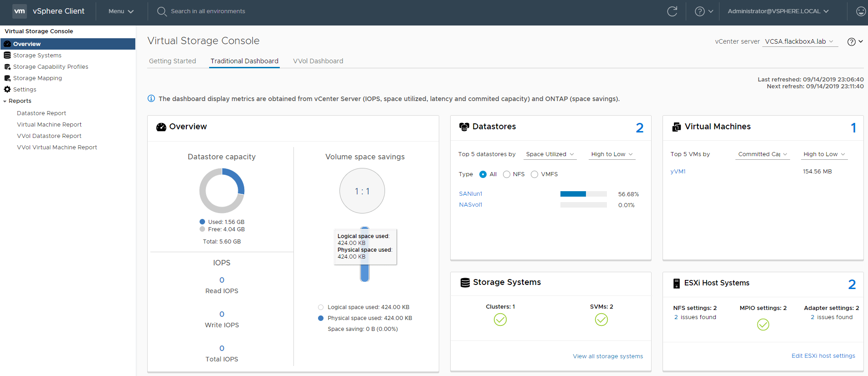Open the Space Utilized dropdown

550,154
